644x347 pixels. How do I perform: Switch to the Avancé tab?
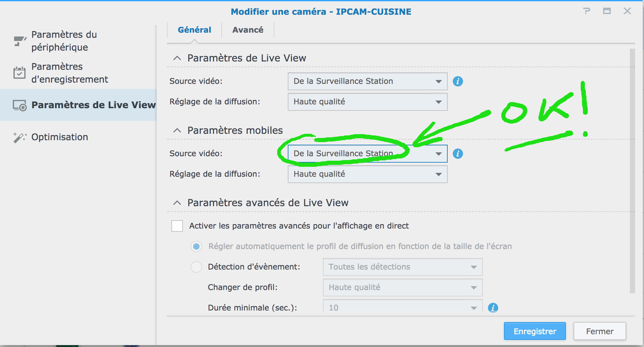(x=248, y=30)
